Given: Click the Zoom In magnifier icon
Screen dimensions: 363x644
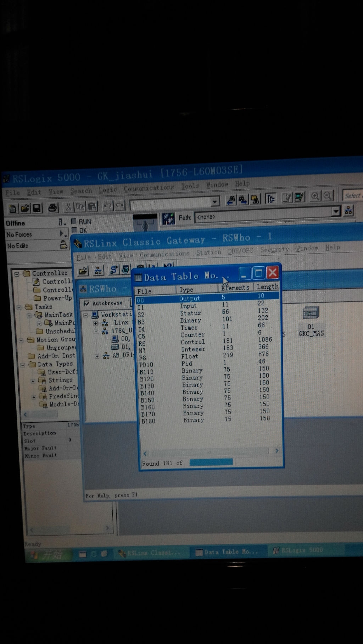Looking at the screenshot, I should point(315,196).
